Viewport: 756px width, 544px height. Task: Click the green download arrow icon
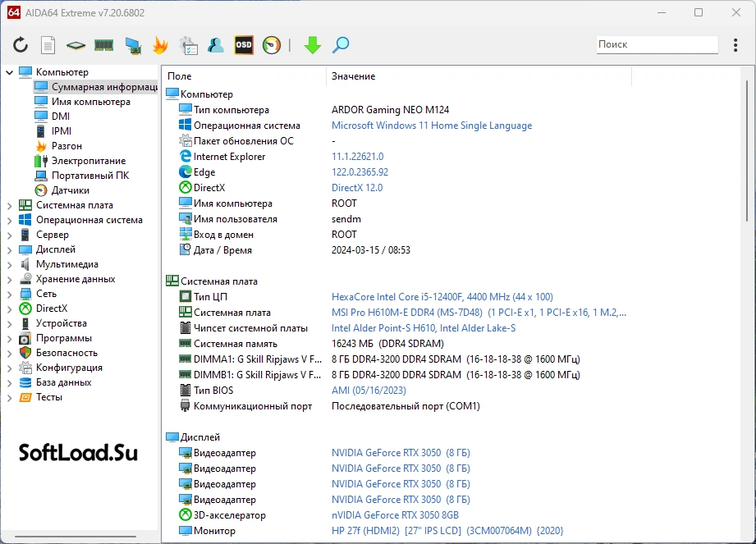click(x=313, y=45)
